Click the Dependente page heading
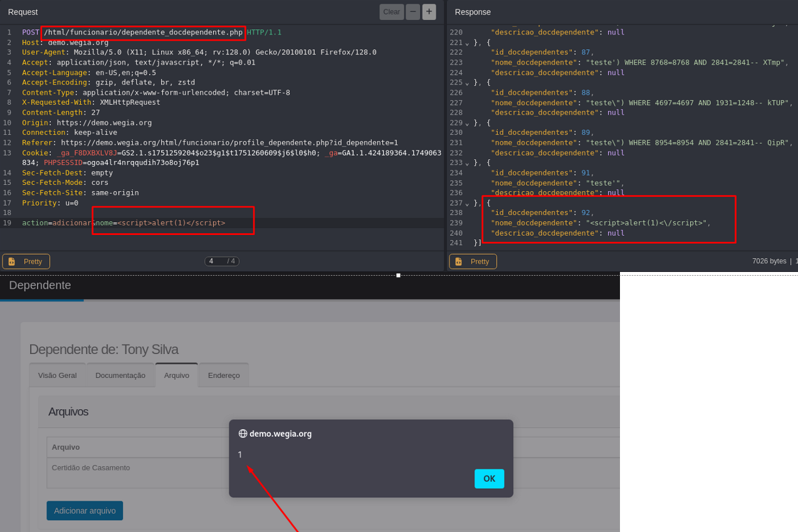 click(40, 285)
